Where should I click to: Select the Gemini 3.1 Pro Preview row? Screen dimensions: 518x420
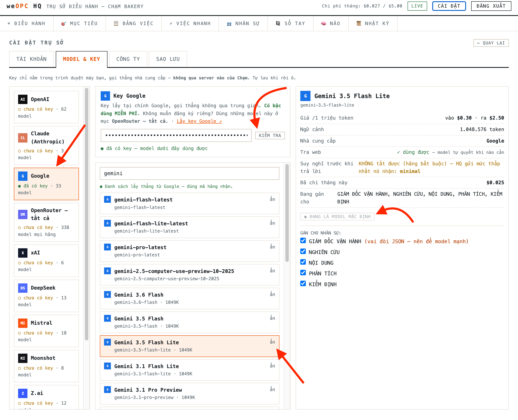coord(189,394)
